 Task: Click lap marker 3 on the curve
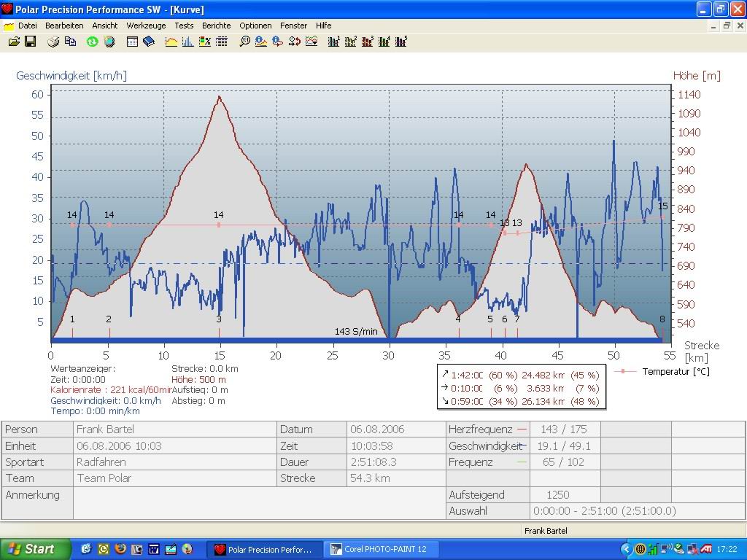click(x=219, y=319)
